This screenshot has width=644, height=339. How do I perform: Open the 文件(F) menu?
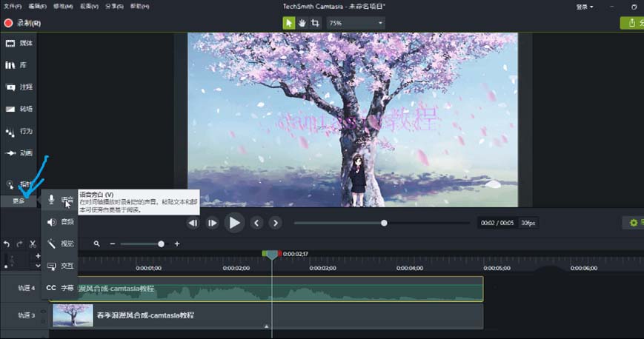[x=13, y=6]
